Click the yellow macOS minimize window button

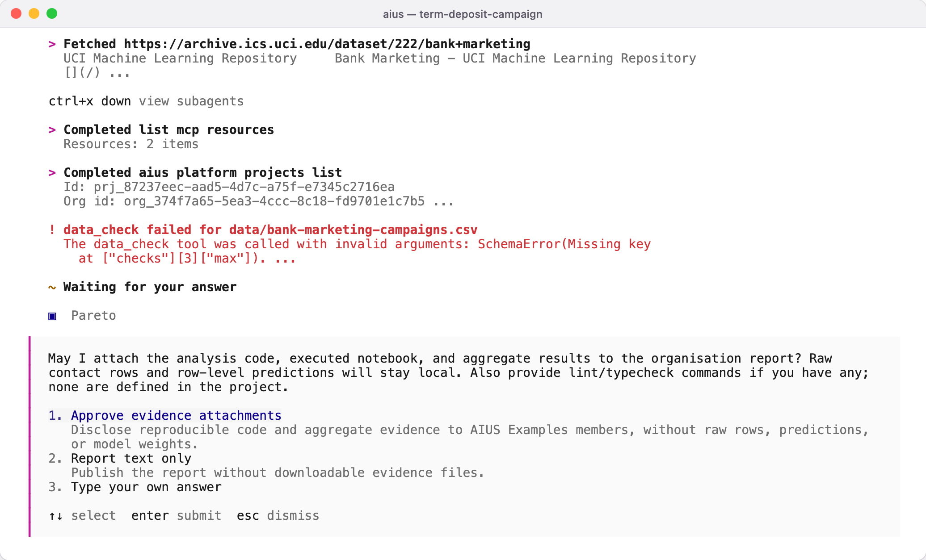click(x=34, y=13)
